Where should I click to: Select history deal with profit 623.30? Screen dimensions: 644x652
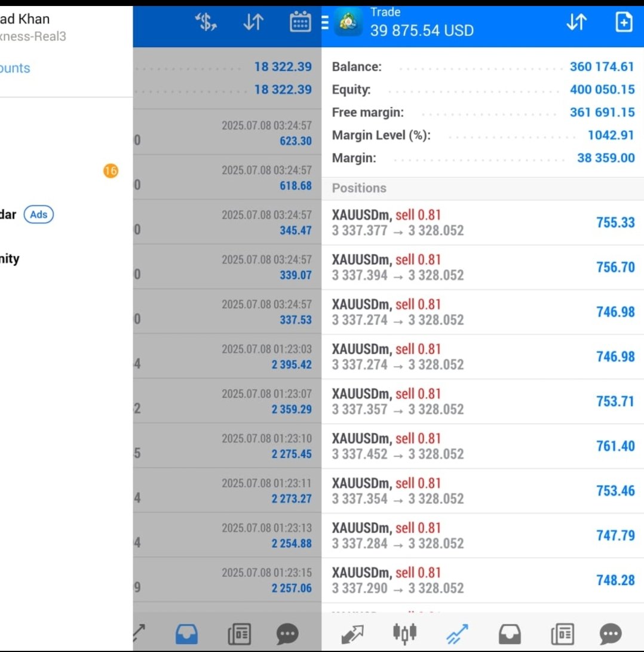click(227, 133)
